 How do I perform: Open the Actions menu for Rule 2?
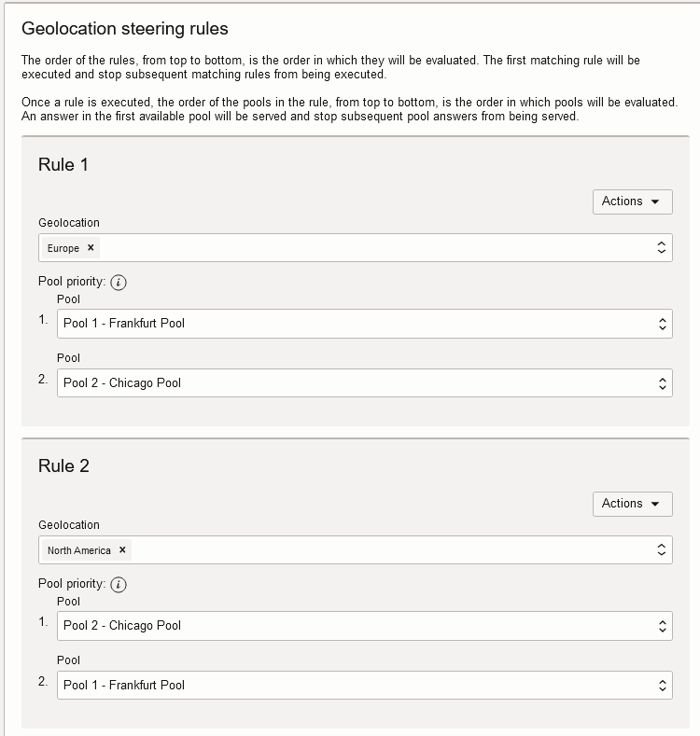coord(632,504)
